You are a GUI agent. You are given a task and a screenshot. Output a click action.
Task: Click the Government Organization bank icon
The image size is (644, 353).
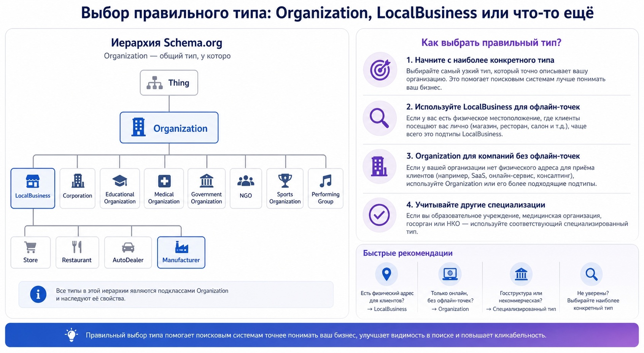point(207,180)
